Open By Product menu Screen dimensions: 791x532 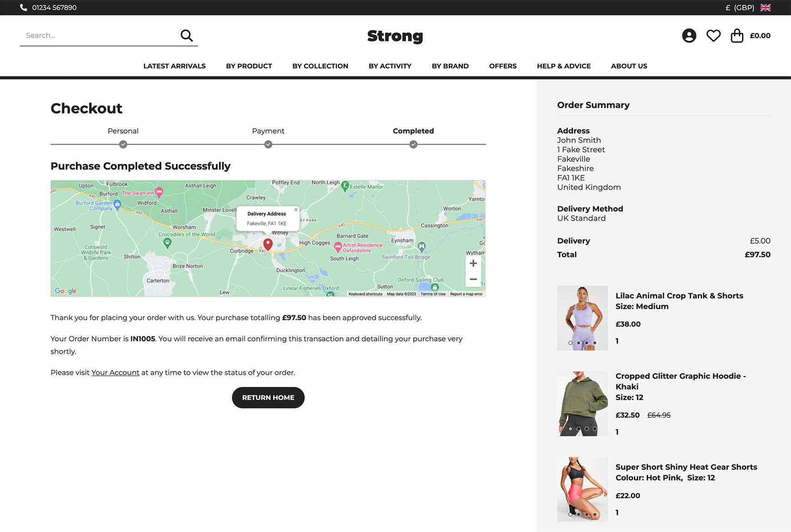(249, 66)
